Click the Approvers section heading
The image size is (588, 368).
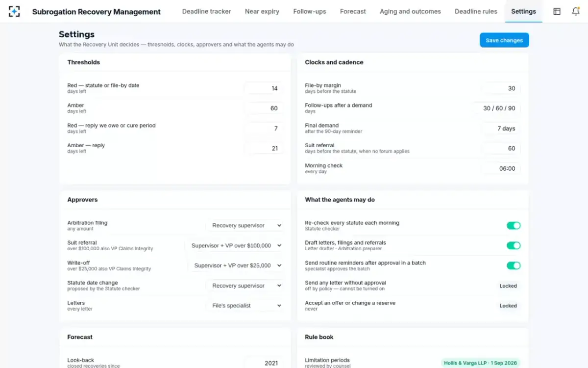coord(82,200)
